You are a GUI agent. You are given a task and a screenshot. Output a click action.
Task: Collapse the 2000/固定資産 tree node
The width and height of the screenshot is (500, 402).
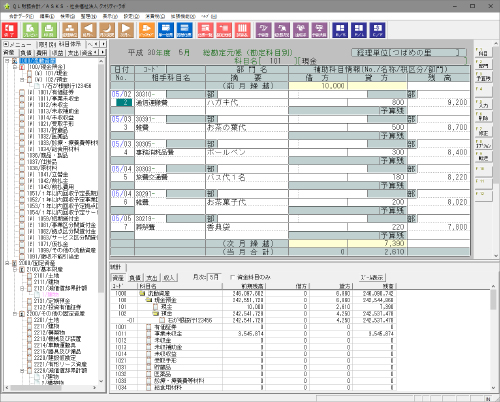pyautogui.click(x=7, y=263)
